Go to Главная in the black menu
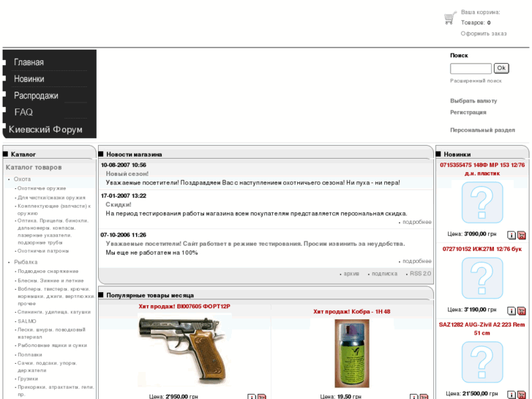This screenshot has height=399, width=532. tap(29, 62)
